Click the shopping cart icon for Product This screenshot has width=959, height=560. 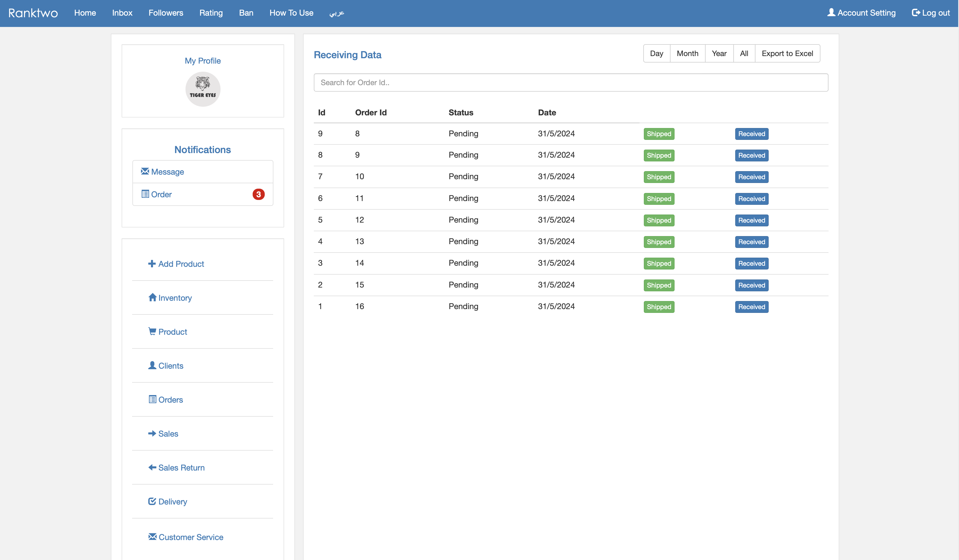click(152, 331)
